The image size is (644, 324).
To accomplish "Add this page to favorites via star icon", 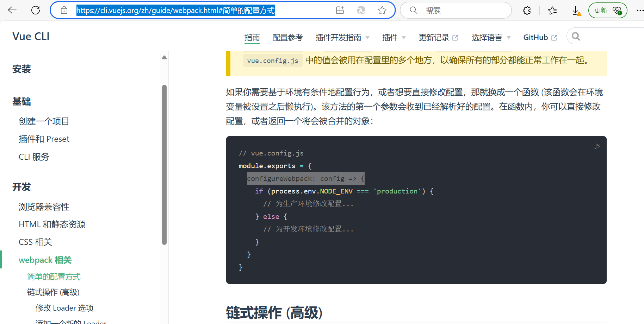I will pyautogui.click(x=382, y=10).
